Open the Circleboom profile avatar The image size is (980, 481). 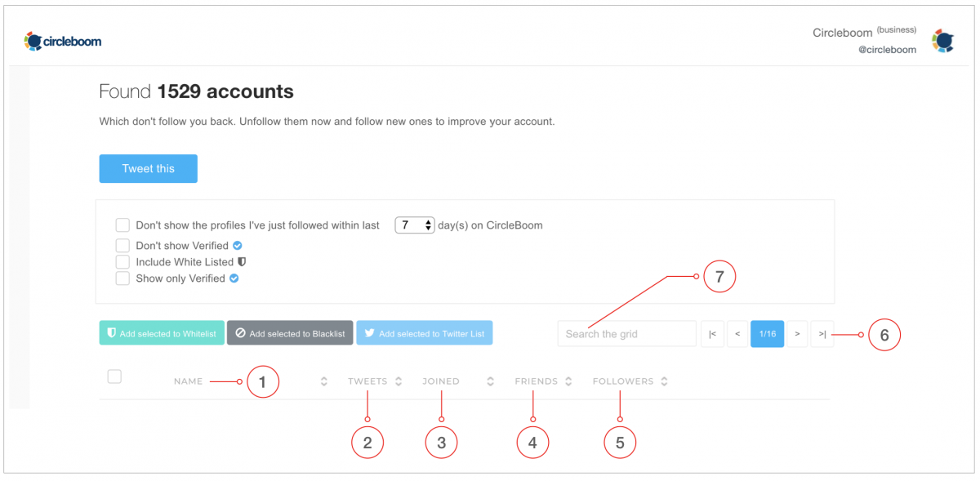click(943, 41)
